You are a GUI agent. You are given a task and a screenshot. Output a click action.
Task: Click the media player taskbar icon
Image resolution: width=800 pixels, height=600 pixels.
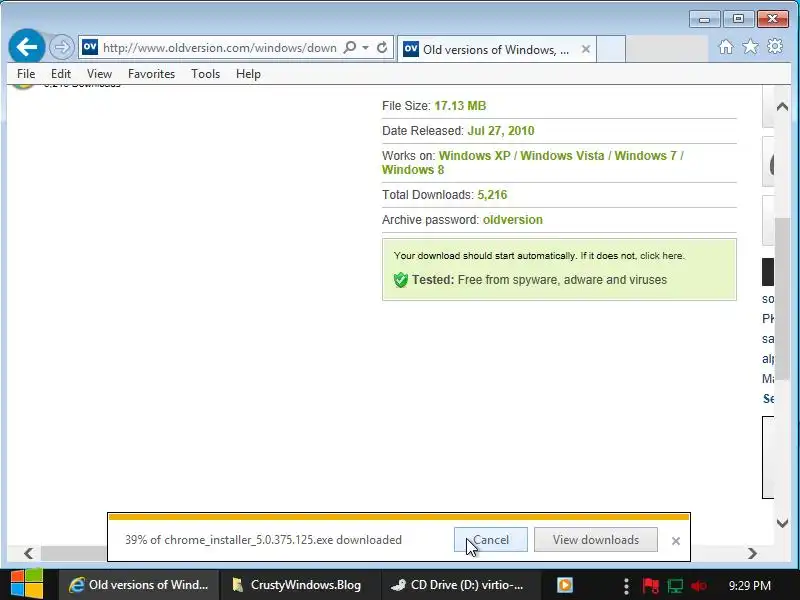[x=565, y=585]
